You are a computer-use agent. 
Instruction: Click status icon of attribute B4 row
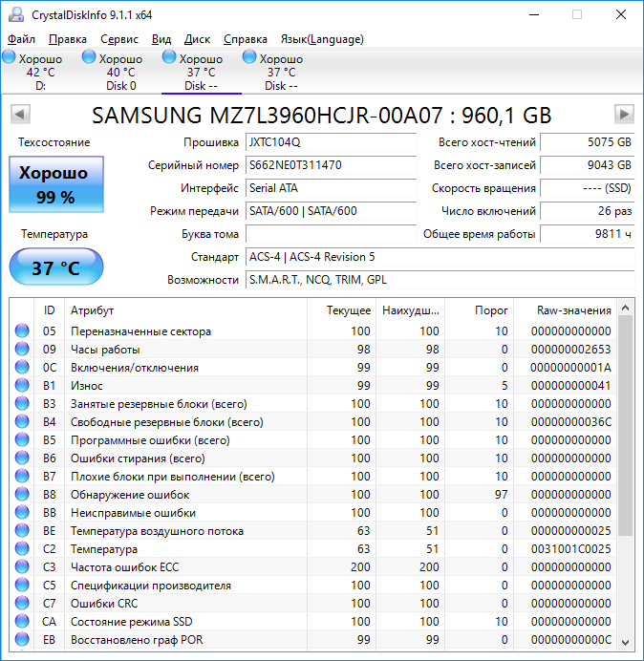click(22, 421)
